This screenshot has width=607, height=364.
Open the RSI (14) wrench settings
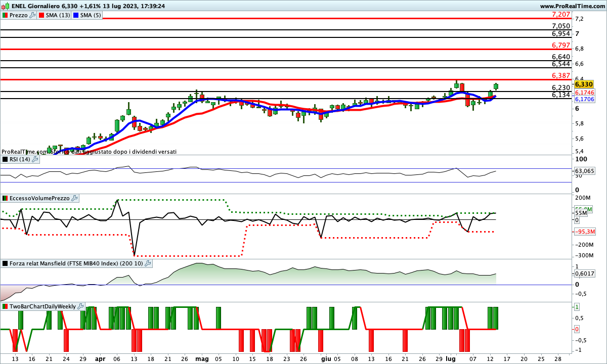pos(35,159)
